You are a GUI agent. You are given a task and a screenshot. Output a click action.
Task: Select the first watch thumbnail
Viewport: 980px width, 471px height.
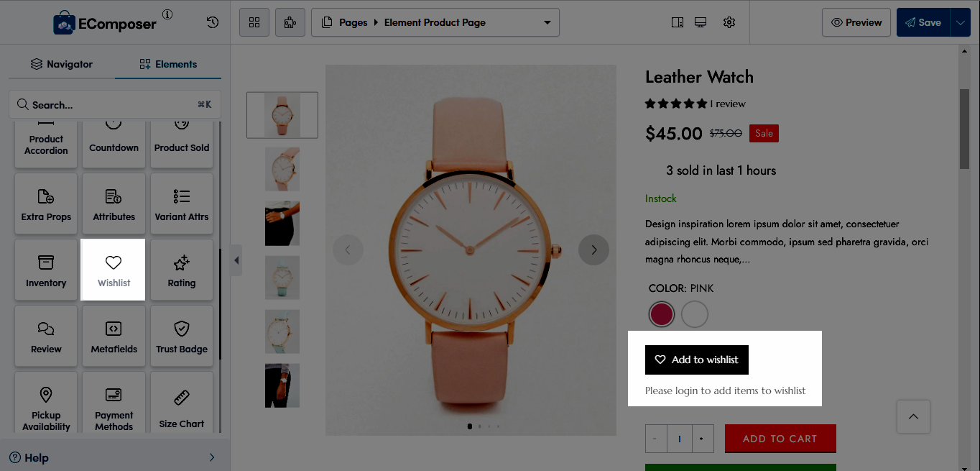coord(282,115)
